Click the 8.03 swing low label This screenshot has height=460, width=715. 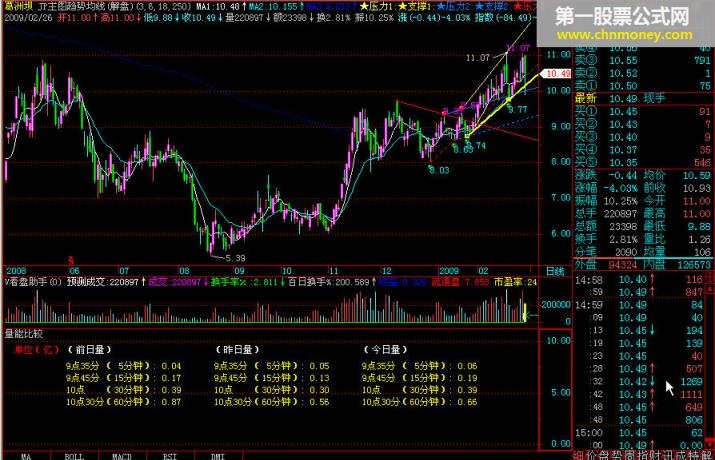[x=439, y=171]
